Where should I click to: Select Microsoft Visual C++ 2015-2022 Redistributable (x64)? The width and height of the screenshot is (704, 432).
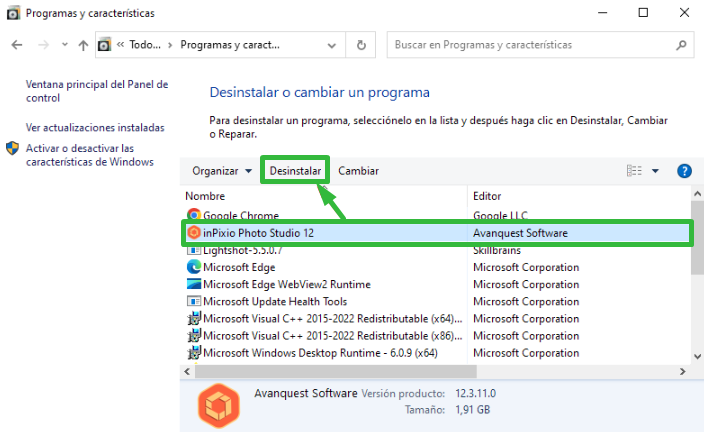332,318
